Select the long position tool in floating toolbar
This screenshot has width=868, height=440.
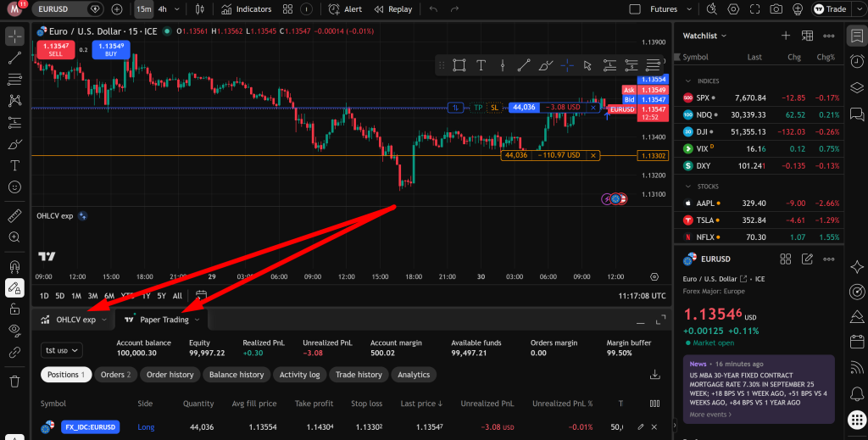tap(610, 65)
